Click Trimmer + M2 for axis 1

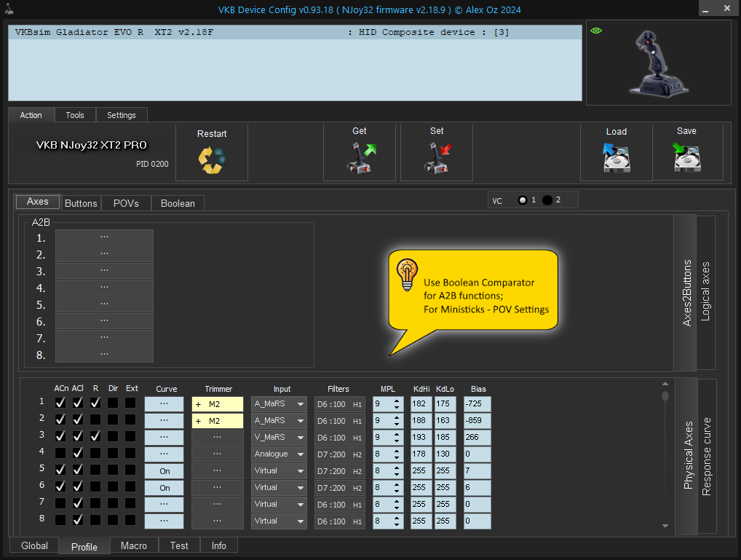click(x=218, y=404)
